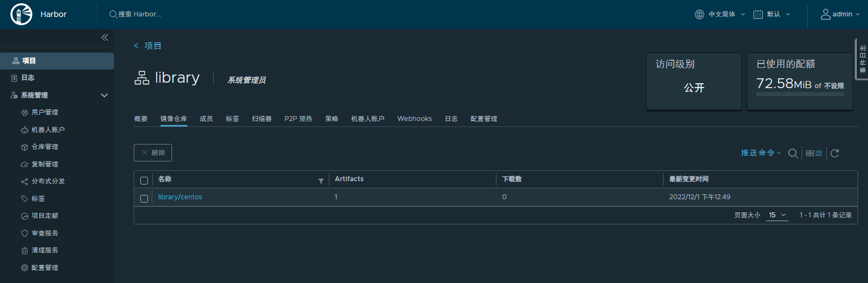868x283 pixels.
Task: Open the Webhooks tab
Action: (x=414, y=119)
